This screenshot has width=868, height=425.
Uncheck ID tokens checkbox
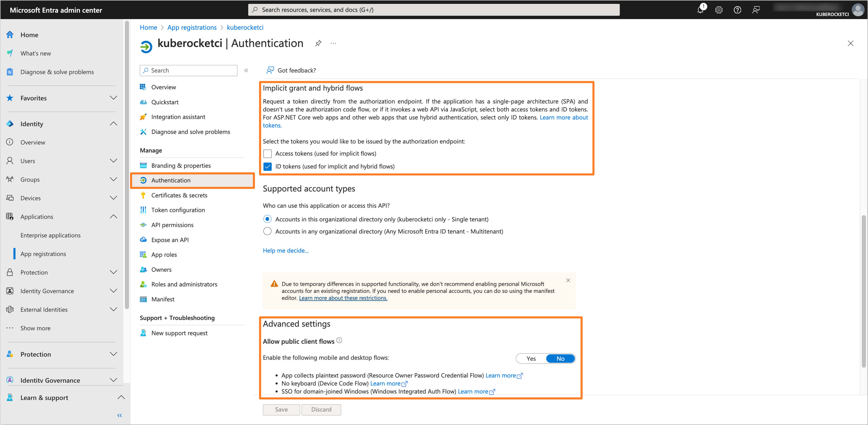click(267, 166)
